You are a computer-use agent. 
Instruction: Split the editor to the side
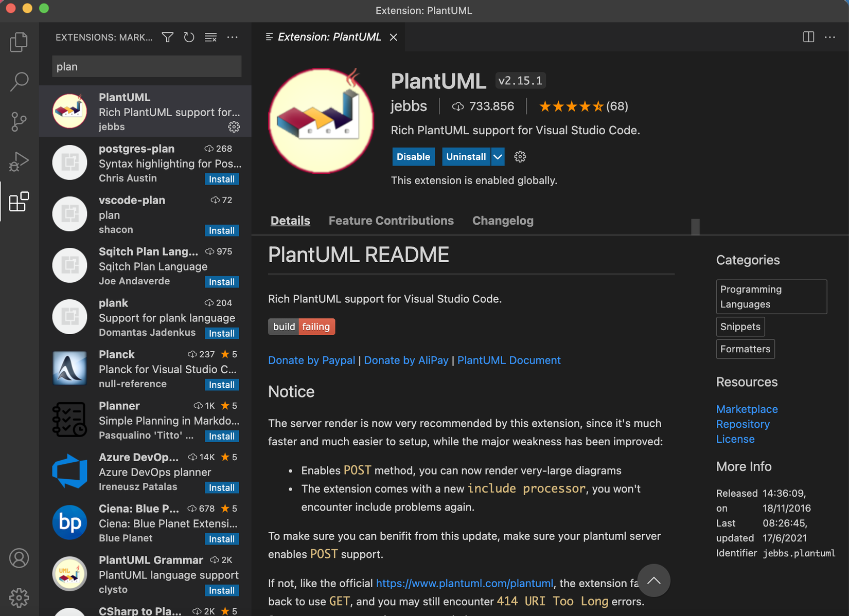[x=808, y=37]
